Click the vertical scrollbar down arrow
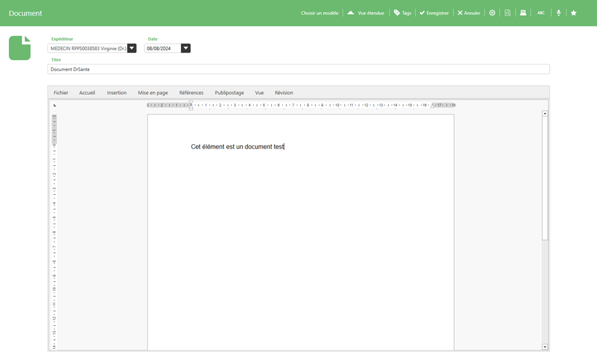The height and width of the screenshot is (364, 597). coord(545,347)
